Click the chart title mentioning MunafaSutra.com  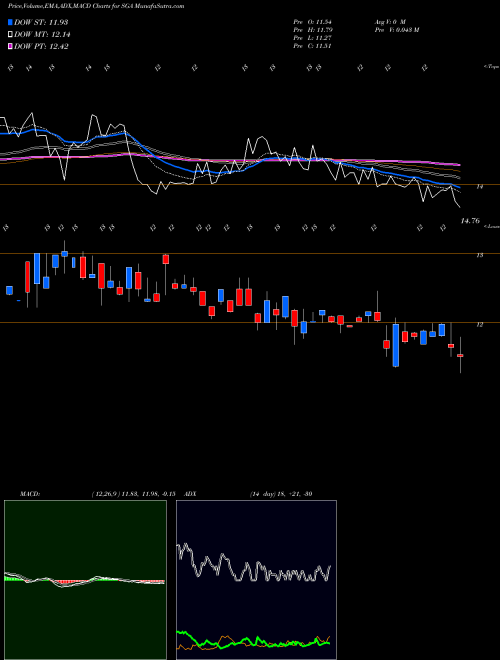click(x=96, y=7)
